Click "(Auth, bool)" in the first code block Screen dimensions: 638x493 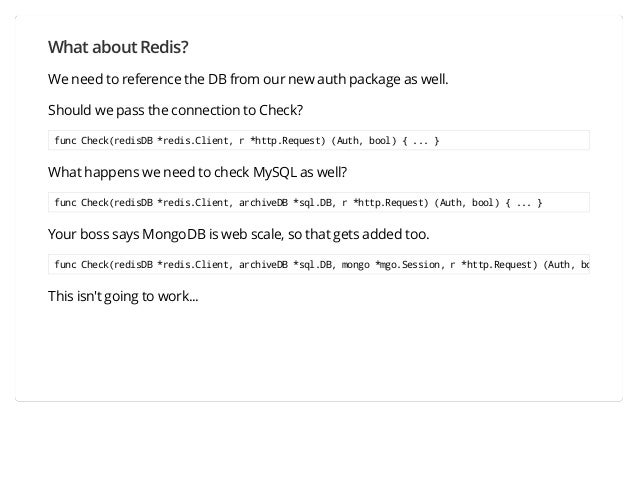point(363,141)
